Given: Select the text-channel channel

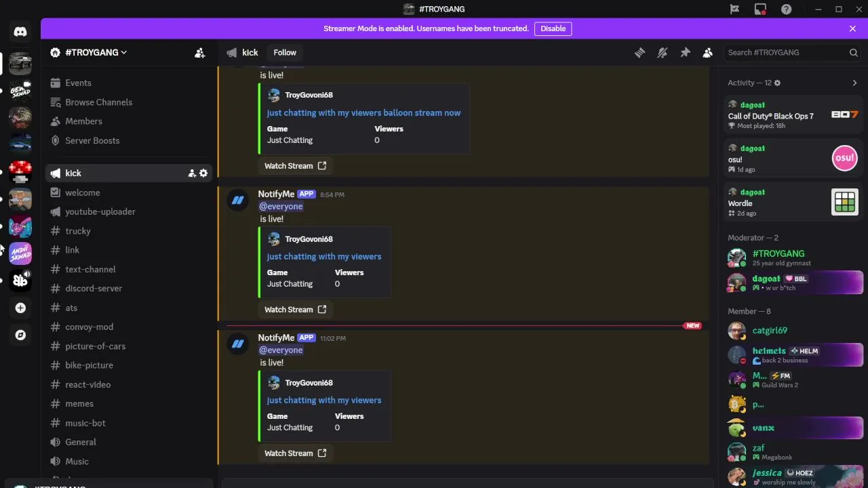Looking at the screenshot, I should pos(129,269).
